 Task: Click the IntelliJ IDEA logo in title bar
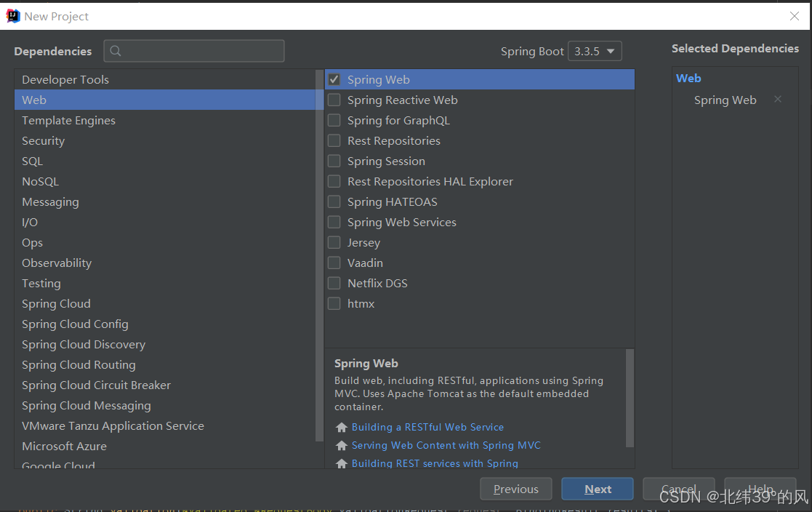click(12, 15)
